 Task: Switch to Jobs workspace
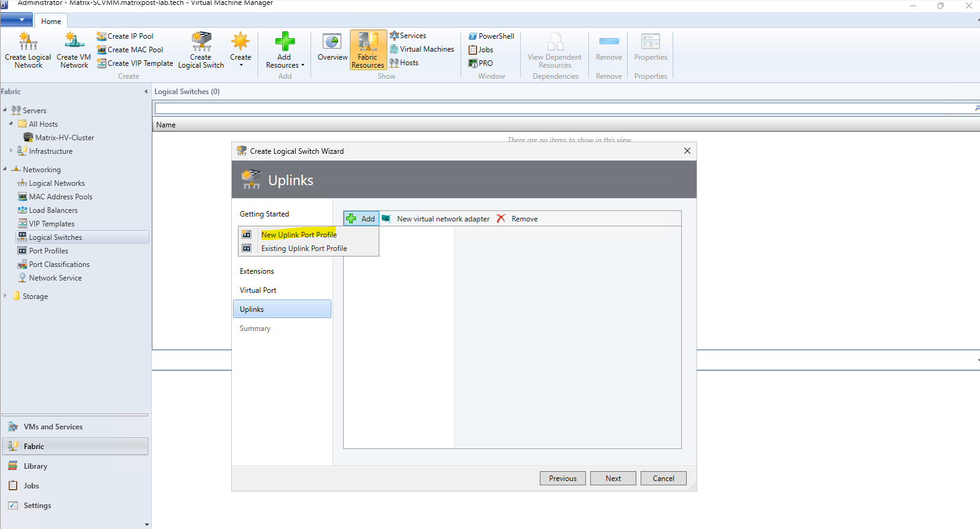pyautogui.click(x=75, y=486)
